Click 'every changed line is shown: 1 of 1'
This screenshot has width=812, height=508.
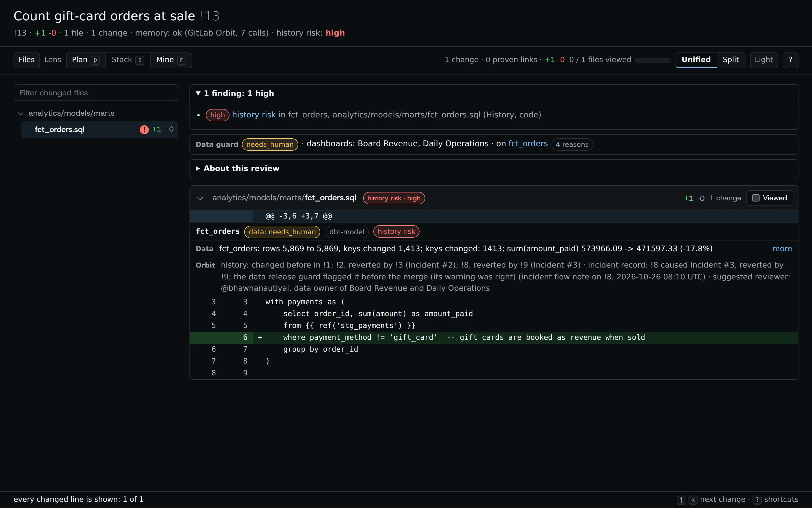point(78,499)
